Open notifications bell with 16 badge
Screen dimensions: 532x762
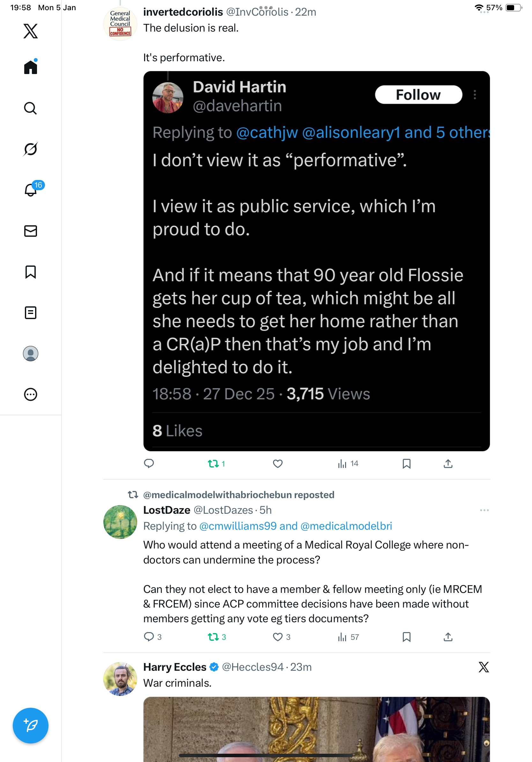[31, 190]
